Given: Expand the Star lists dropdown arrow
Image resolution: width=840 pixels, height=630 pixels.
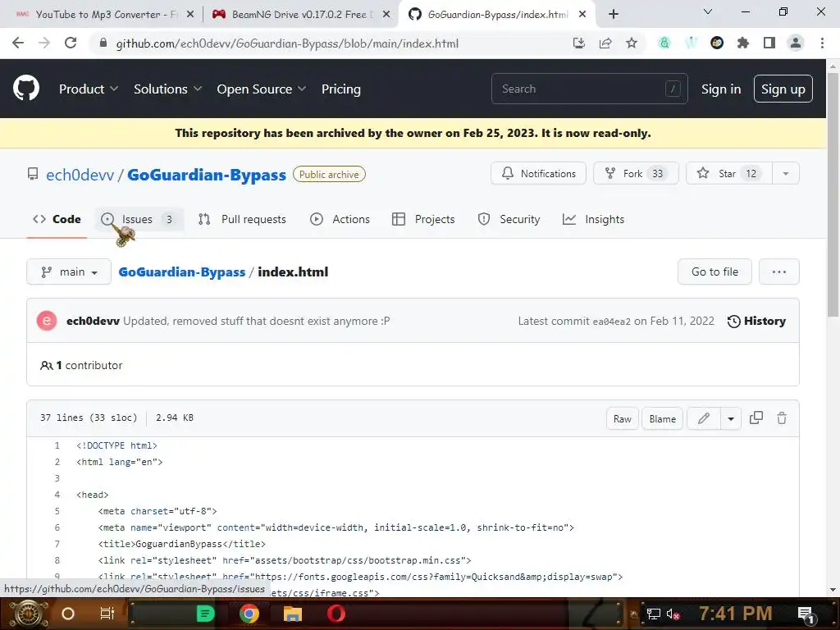Looking at the screenshot, I should tap(785, 174).
